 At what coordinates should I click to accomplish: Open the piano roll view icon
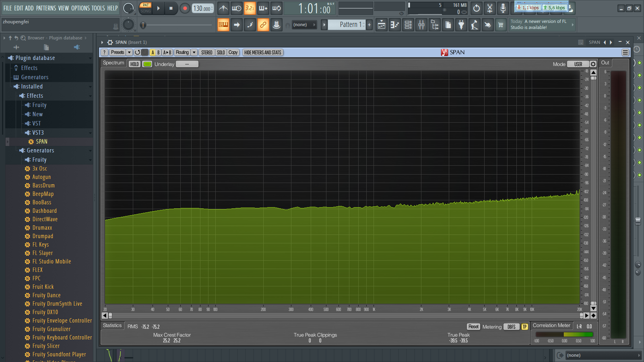point(395,25)
